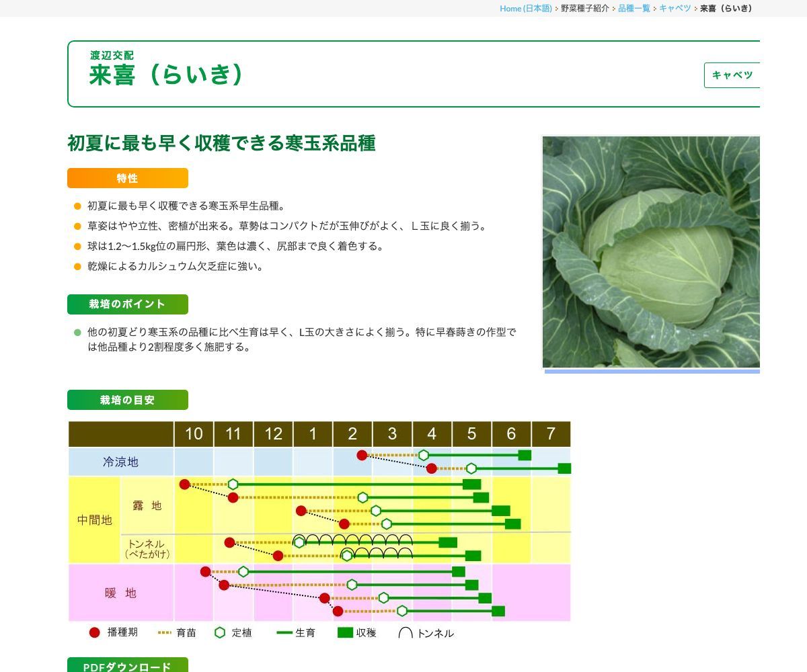Click the 生育 green line legend icon

[x=284, y=633]
